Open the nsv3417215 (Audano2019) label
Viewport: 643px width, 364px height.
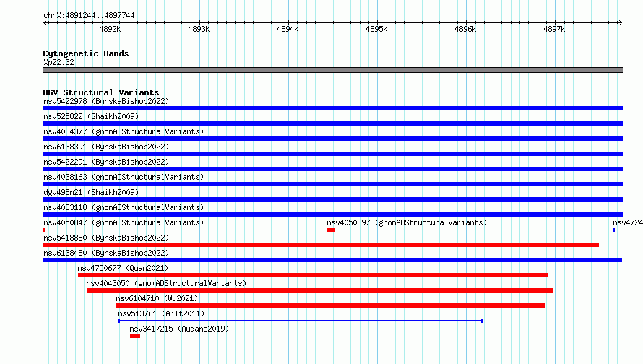click(x=179, y=329)
